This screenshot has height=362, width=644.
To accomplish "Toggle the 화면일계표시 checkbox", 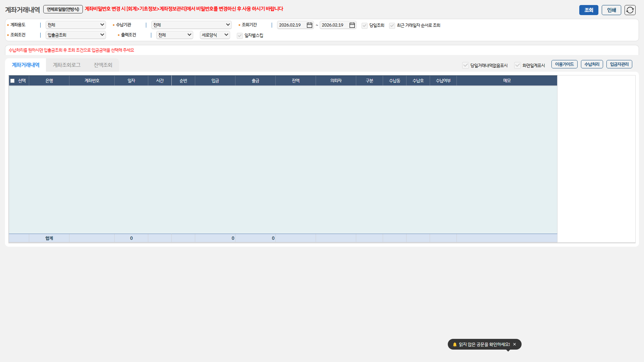I will [518, 65].
